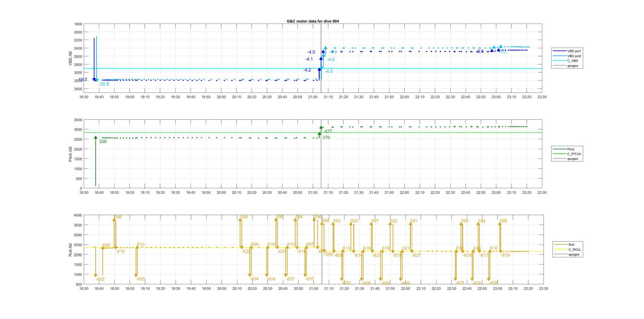Click the '22:00' x-axis tick under VBD plot
This screenshot has height=319, width=644.
pos(405,97)
